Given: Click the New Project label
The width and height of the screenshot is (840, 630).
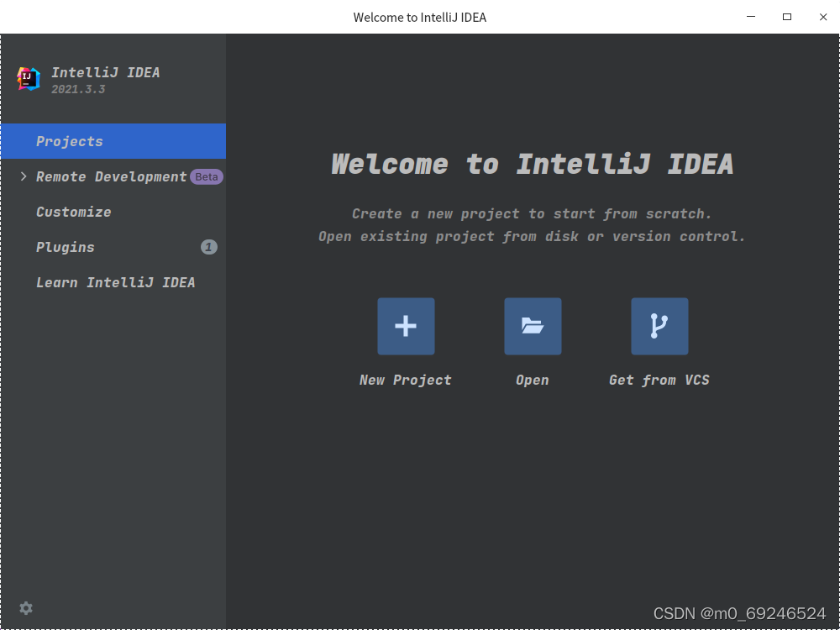Looking at the screenshot, I should tap(406, 381).
